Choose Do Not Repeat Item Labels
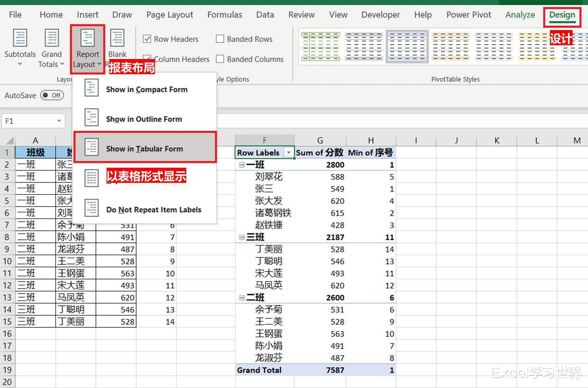 coord(154,209)
